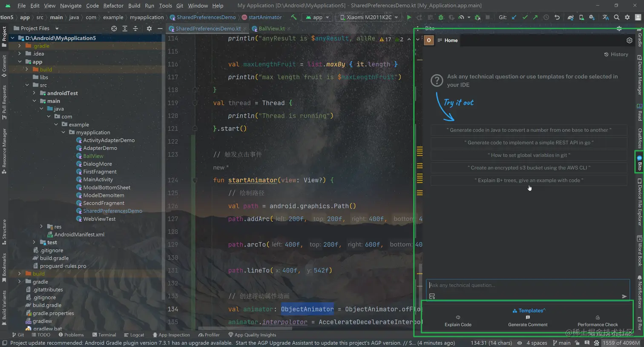Image resolution: width=644 pixels, height=347 pixels.
Task: Open Resource Manager side panel
Action: click(4, 151)
